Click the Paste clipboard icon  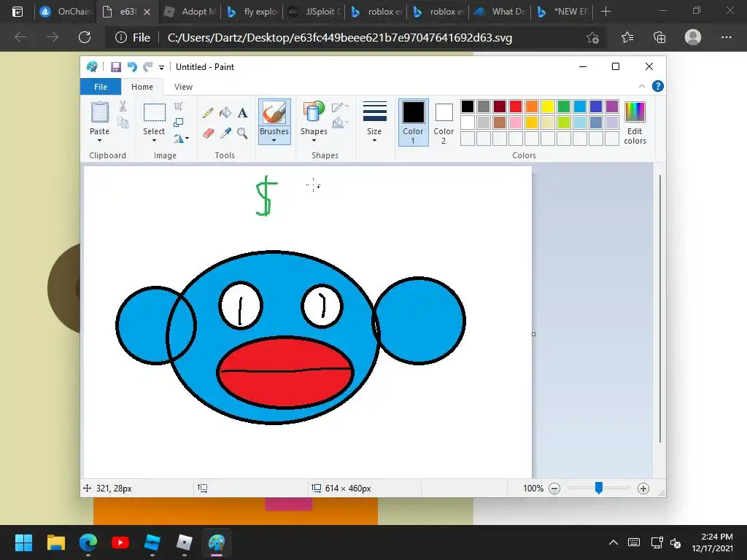pos(99,112)
